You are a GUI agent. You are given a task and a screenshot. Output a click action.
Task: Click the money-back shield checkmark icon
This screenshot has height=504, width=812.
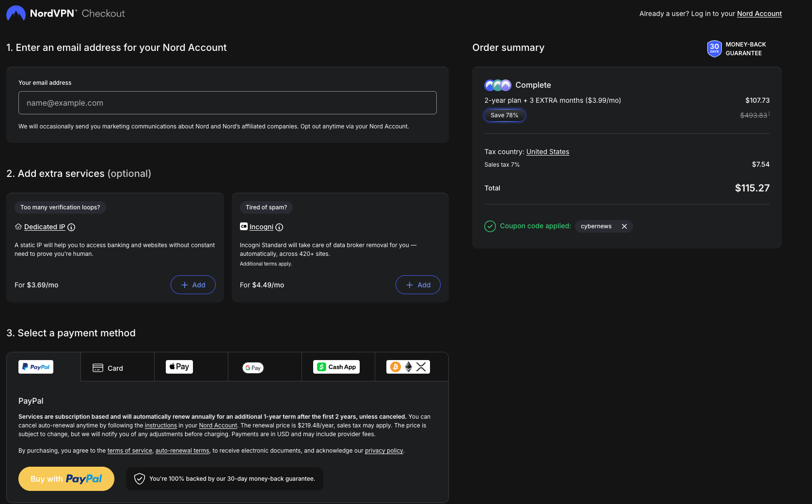coord(140,479)
